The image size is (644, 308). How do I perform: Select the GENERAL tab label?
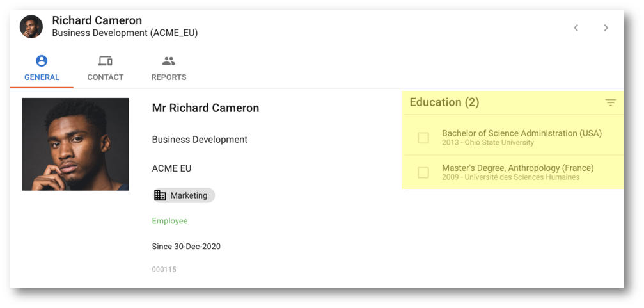pos(42,77)
